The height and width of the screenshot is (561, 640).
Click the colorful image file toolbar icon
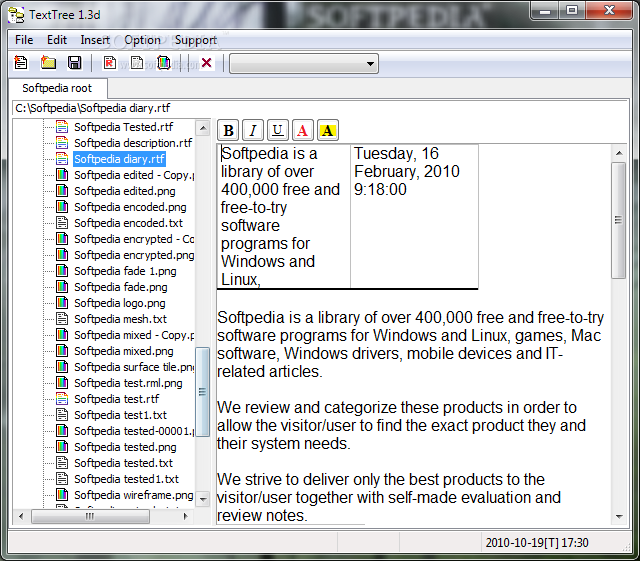[x=164, y=63]
